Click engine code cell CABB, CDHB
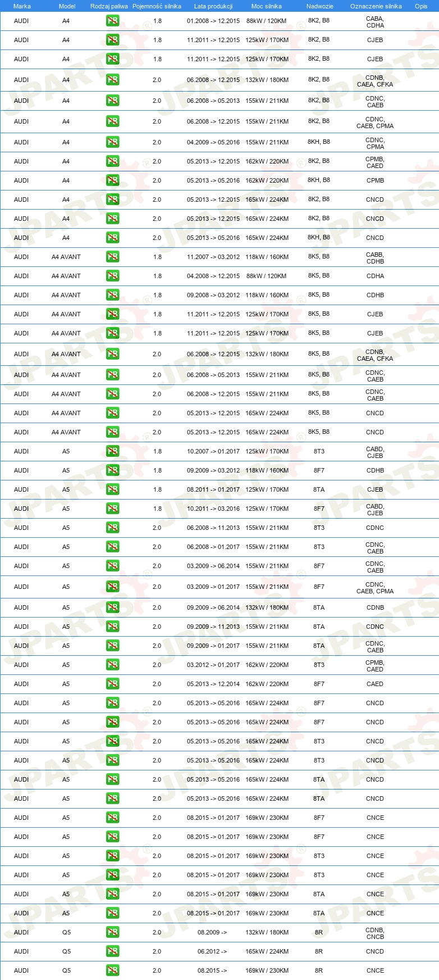 click(x=375, y=258)
